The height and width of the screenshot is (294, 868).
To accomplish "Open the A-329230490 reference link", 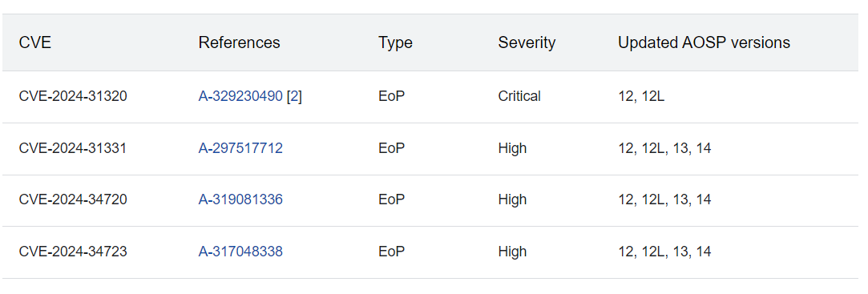I will coord(240,96).
